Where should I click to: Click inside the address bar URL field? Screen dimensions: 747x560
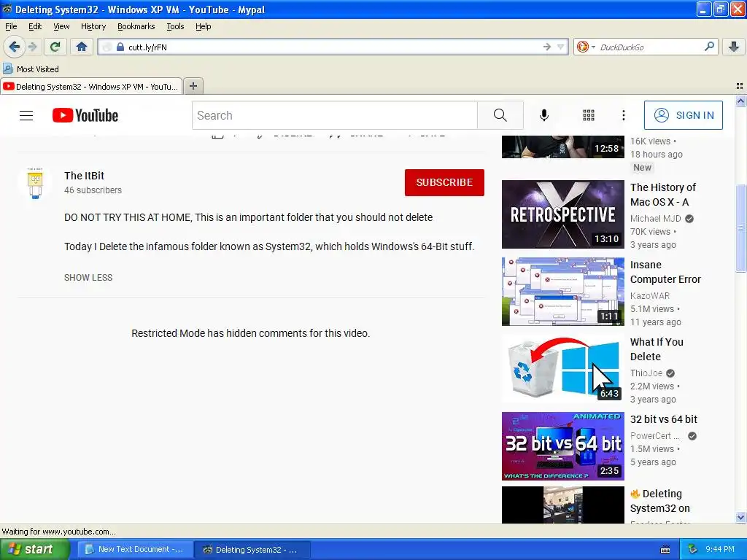(333, 47)
